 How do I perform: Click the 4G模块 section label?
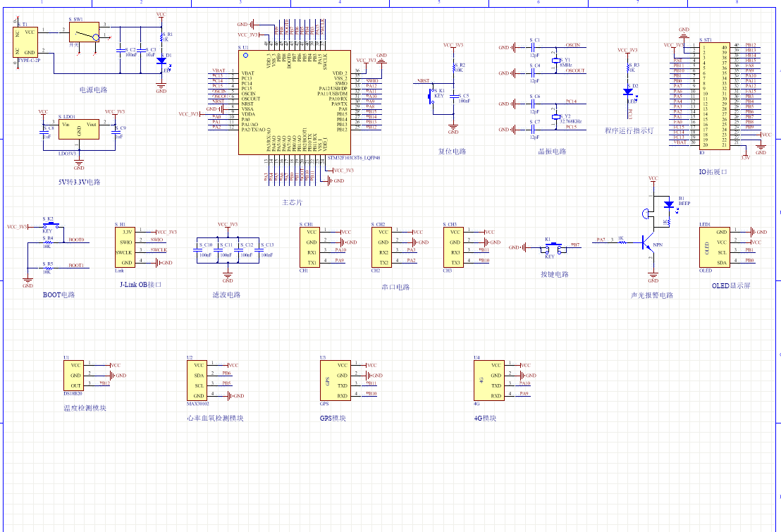pyautogui.click(x=485, y=418)
